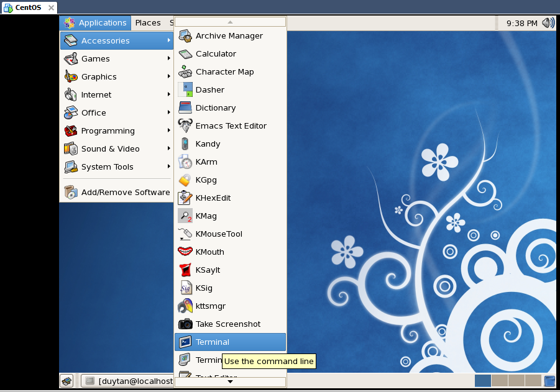This screenshot has height=392, width=560.
Task: Click the KMag magnifier icon
Action: 185,216
